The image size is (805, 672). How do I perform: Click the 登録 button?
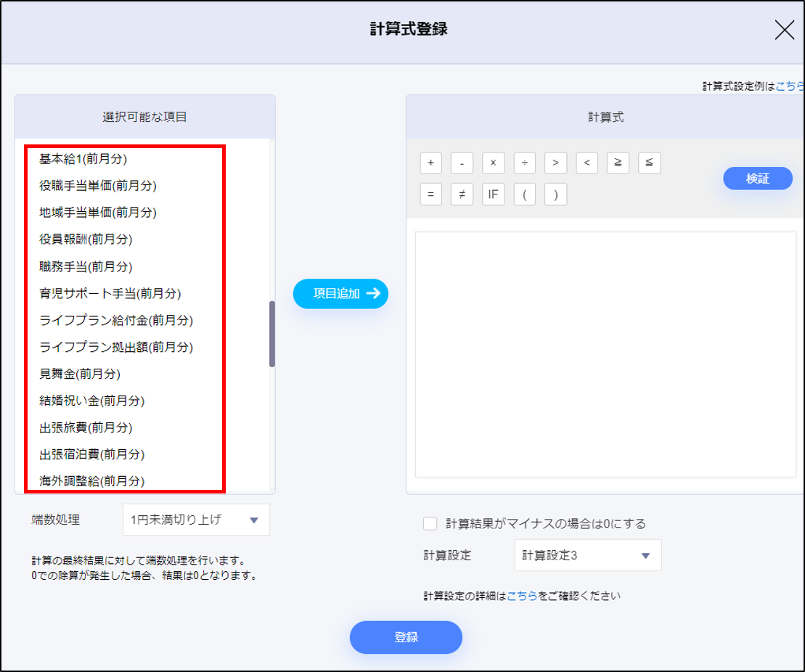pos(406,637)
